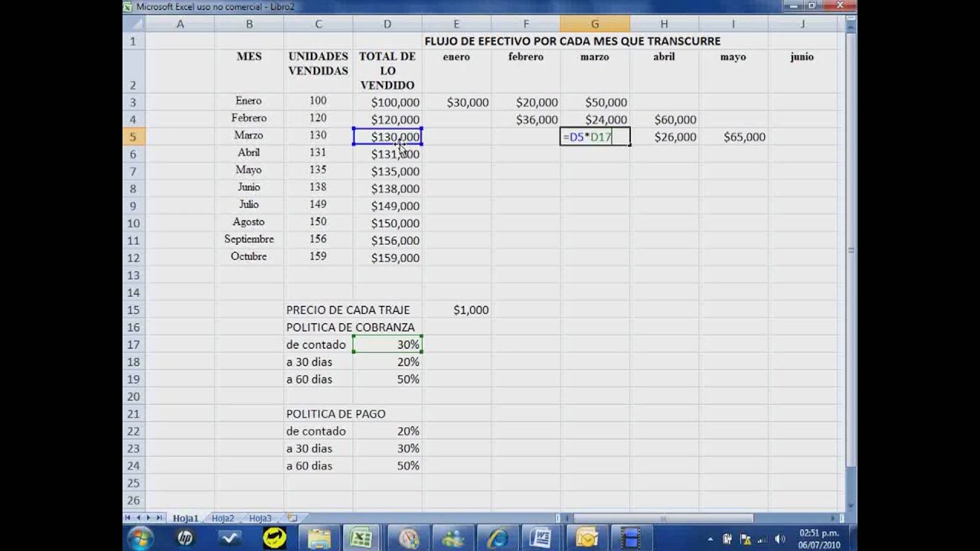Switch to the Hoja3 sheet tab

260,518
